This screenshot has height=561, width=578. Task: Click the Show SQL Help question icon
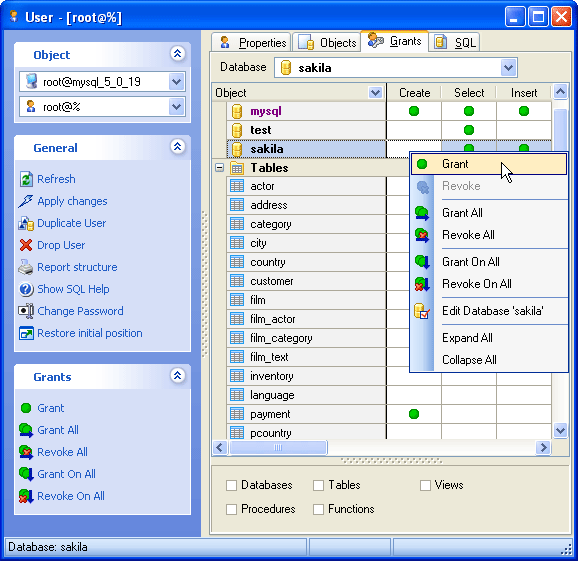click(26, 289)
